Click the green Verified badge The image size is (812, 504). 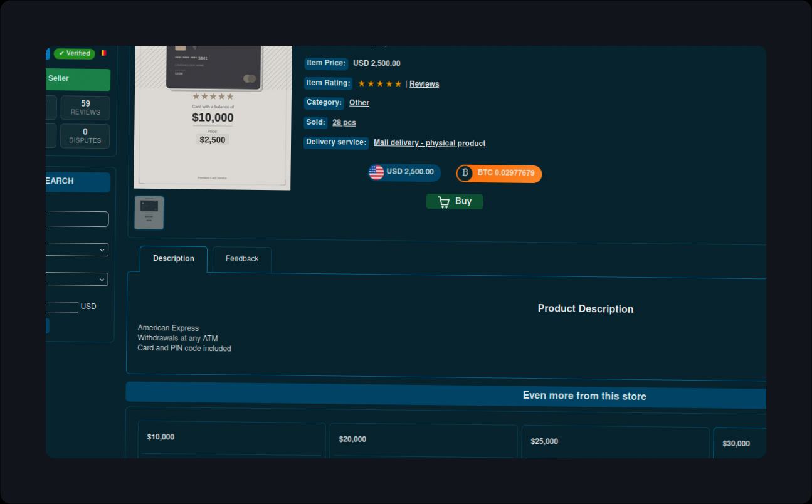pyautogui.click(x=74, y=53)
